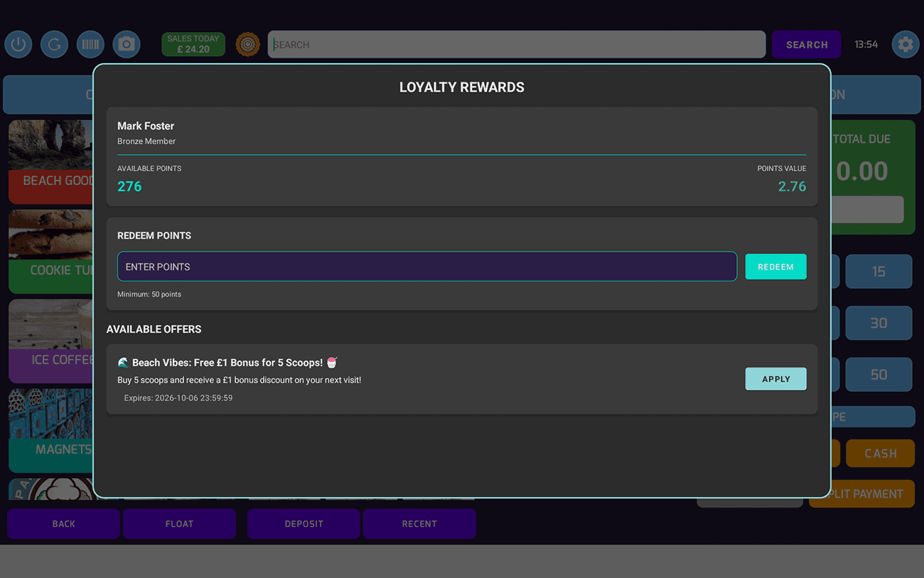The image size is (924, 578).
Task: Open the Cookie category tile
Action: click(x=50, y=252)
